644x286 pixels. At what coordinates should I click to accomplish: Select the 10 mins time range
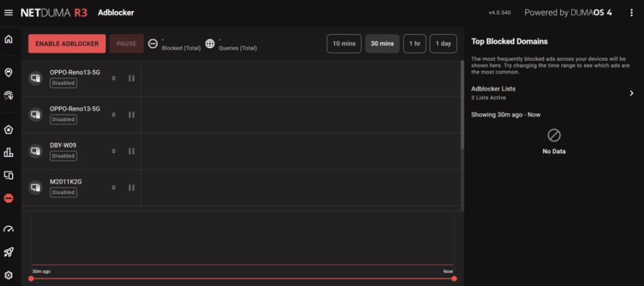pos(344,44)
